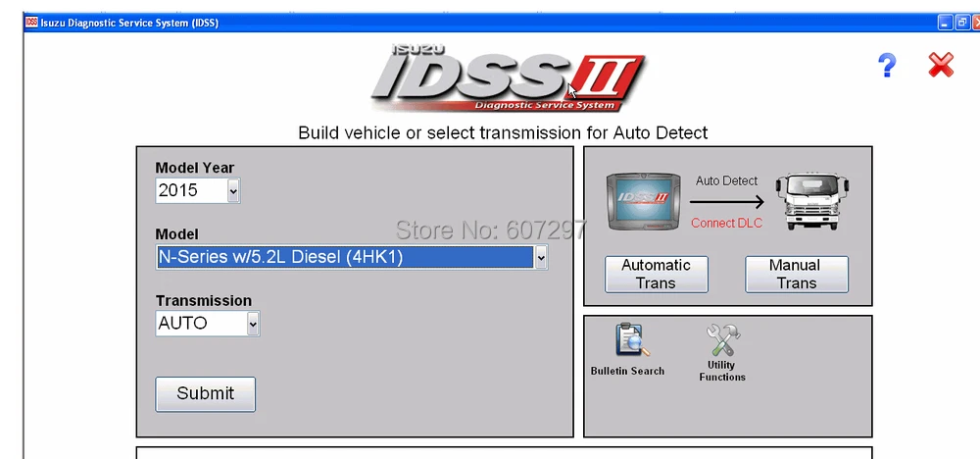Image resolution: width=980 pixels, height=459 pixels.
Task: Submit the vehicle build
Action: (205, 394)
